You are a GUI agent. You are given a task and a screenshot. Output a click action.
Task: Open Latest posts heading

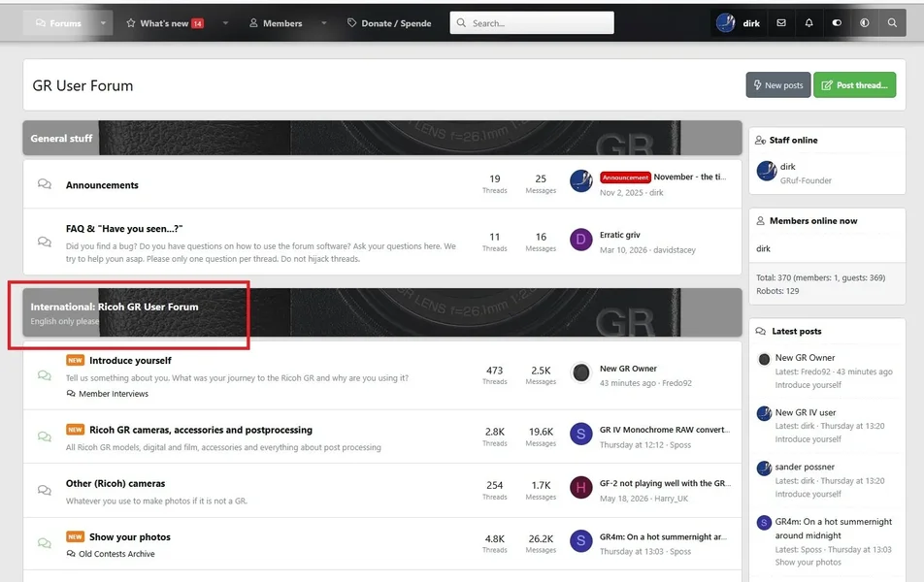coord(796,331)
